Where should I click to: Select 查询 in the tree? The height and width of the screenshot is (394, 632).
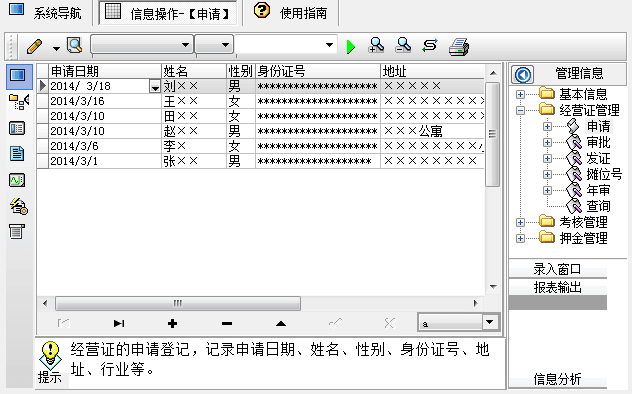tap(598, 206)
